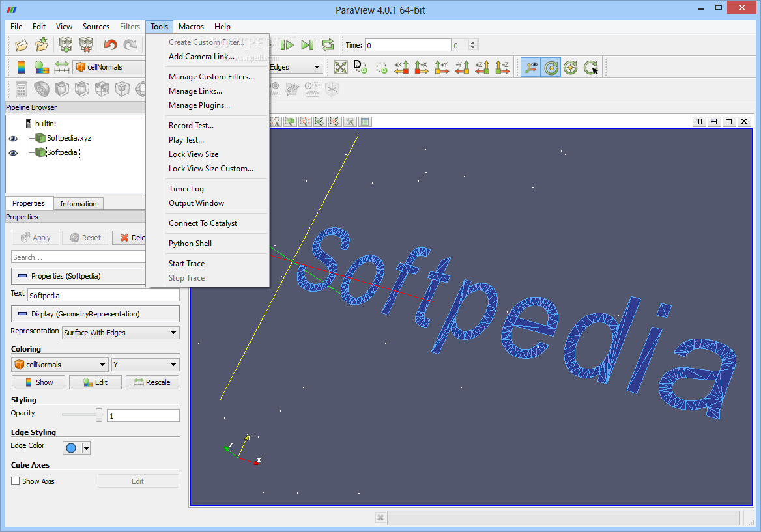Open the Edge Color dropdown arrow
The height and width of the screenshot is (532, 761).
pos(87,448)
